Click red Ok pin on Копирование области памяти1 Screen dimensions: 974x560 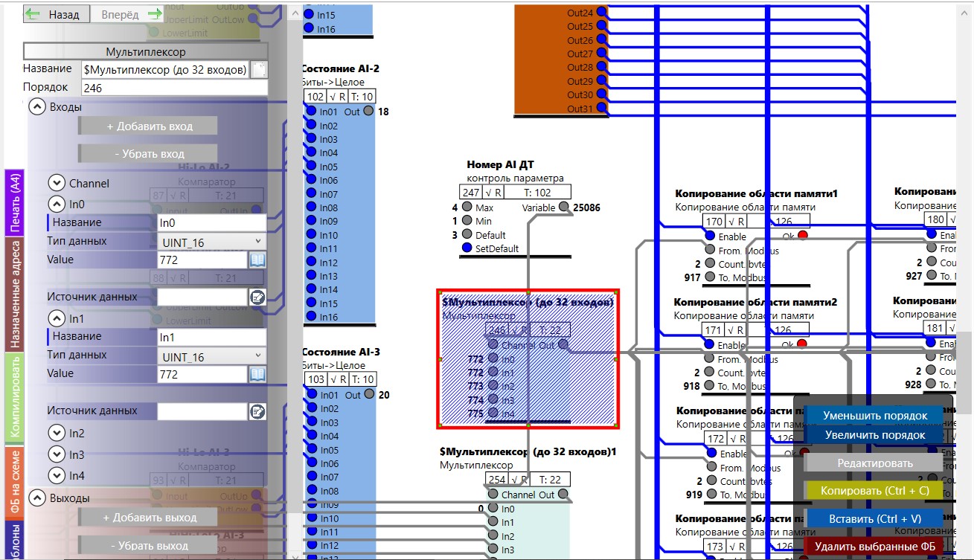802,236
